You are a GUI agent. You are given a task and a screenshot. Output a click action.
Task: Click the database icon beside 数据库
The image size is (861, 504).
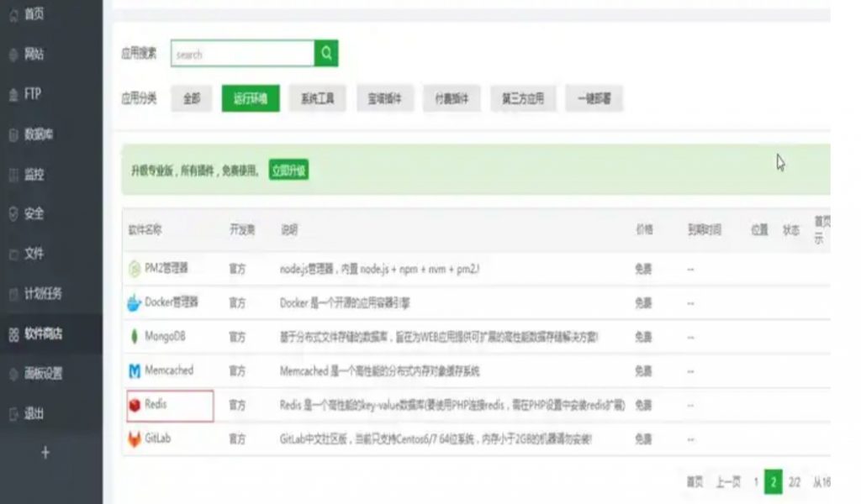[x=13, y=135]
